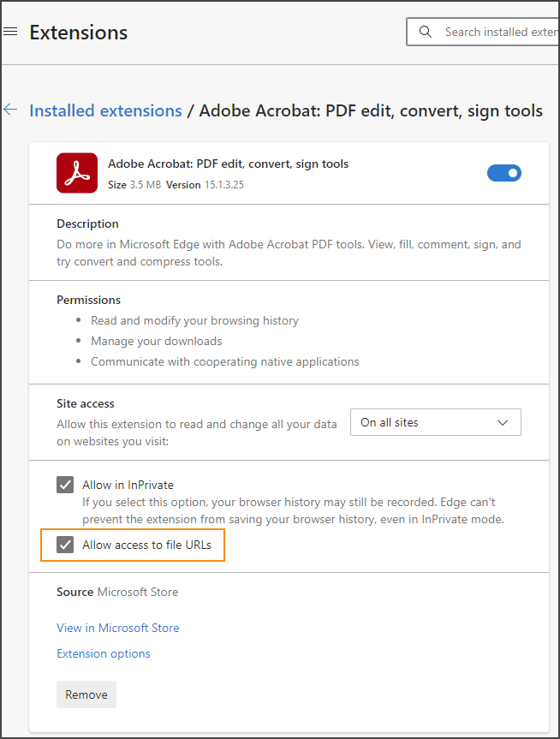Click the search magnifier icon
The width and height of the screenshot is (560, 739).
click(426, 32)
